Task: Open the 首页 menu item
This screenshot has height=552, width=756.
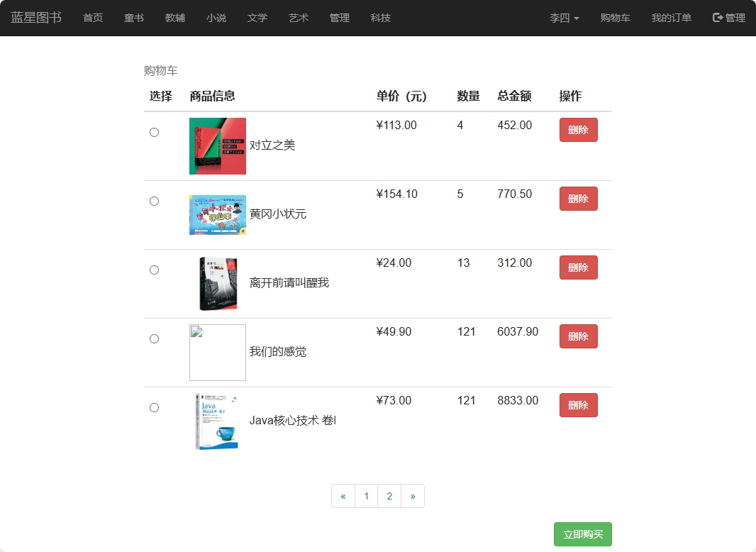Action: click(x=93, y=18)
